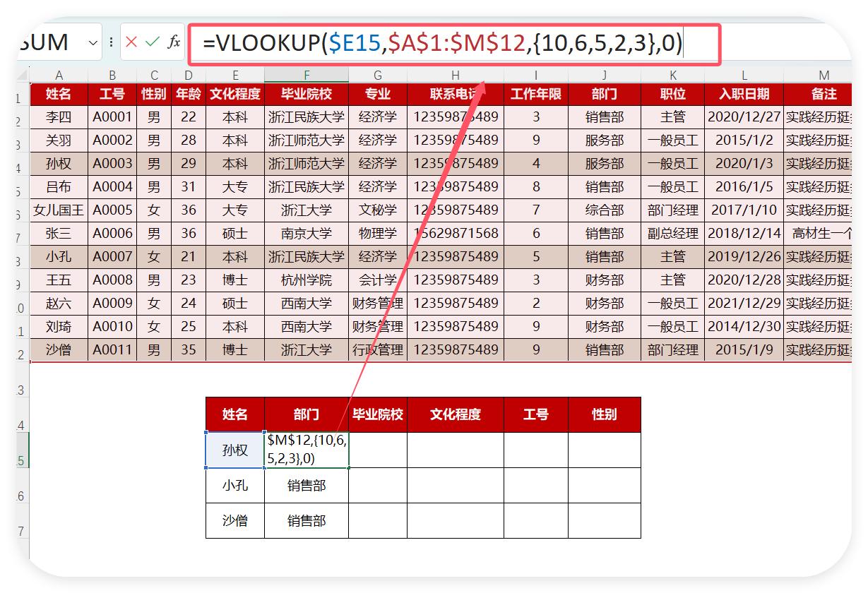
Task: Click 杭州学院 in the 毕业院校 column
Action: tap(307, 280)
